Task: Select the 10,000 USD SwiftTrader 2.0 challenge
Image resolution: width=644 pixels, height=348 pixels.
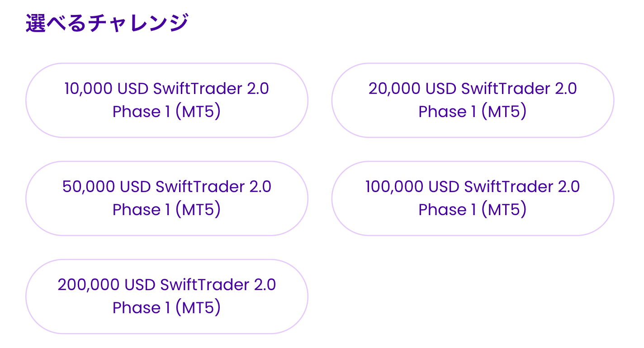Action: [x=166, y=100]
